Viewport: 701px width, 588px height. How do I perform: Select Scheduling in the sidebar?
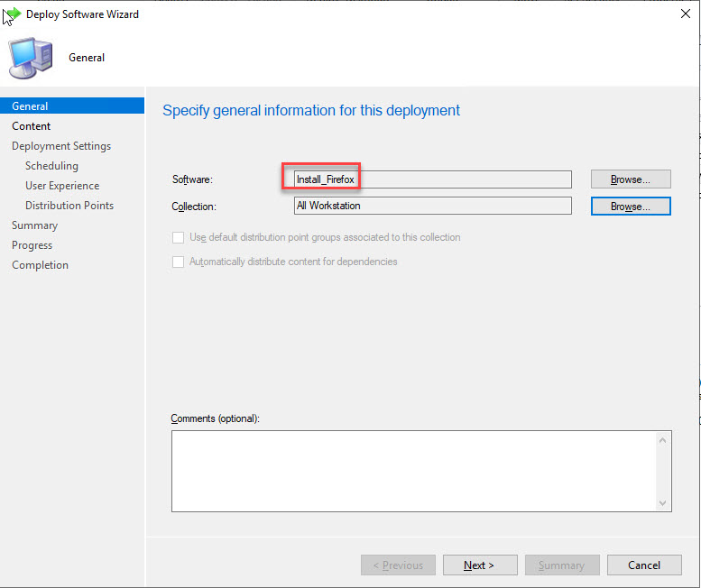pyautogui.click(x=51, y=166)
